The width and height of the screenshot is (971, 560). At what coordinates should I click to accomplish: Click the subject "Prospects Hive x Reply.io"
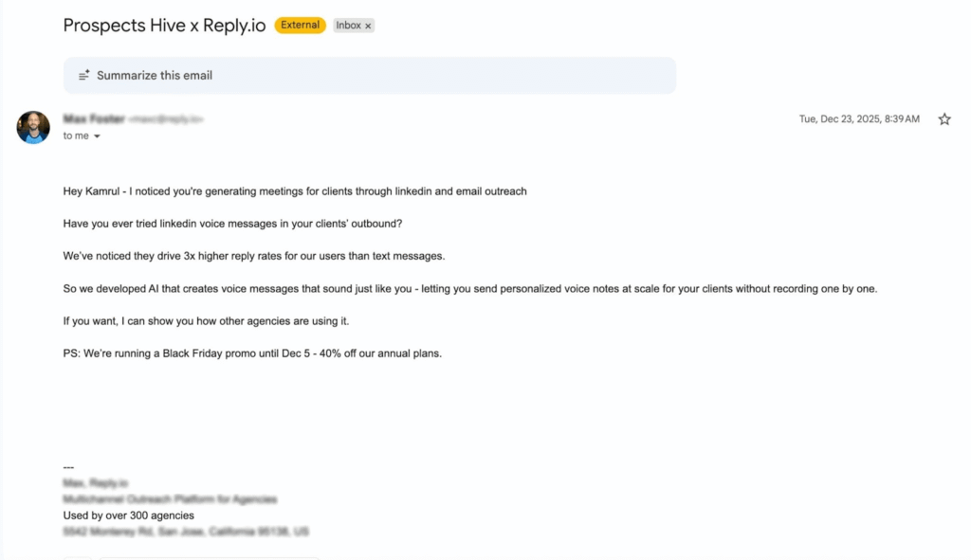click(x=164, y=26)
